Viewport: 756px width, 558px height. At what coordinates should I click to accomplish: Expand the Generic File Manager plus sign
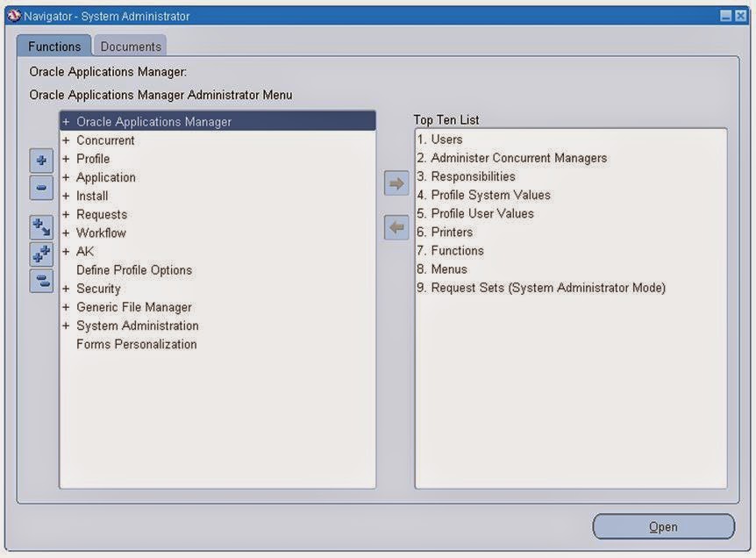click(66, 307)
